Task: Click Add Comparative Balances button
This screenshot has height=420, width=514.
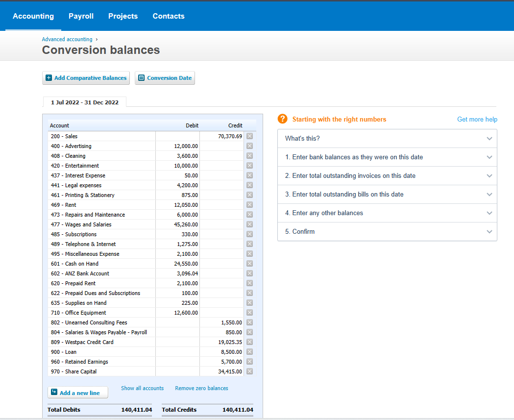Action: click(x=86, y=78)
